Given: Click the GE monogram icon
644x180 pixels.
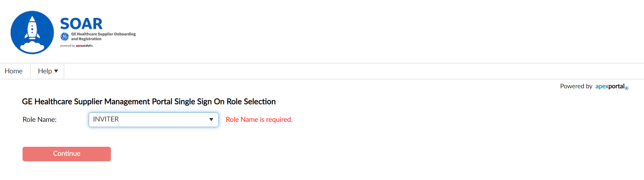Looking at the screenshot, I should click(x=64, y=36).
